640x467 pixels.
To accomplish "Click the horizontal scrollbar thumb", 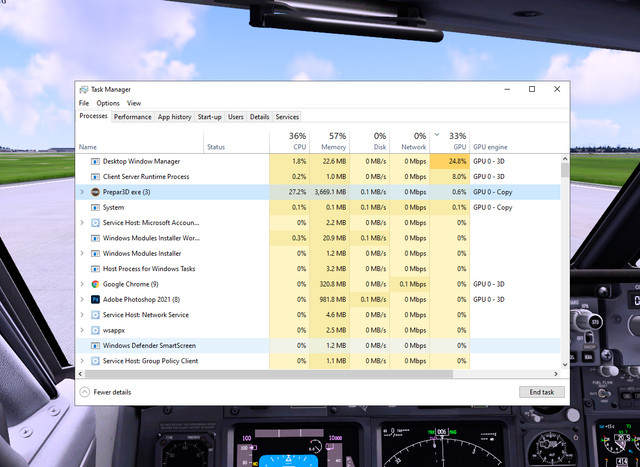I will point(269,374).
